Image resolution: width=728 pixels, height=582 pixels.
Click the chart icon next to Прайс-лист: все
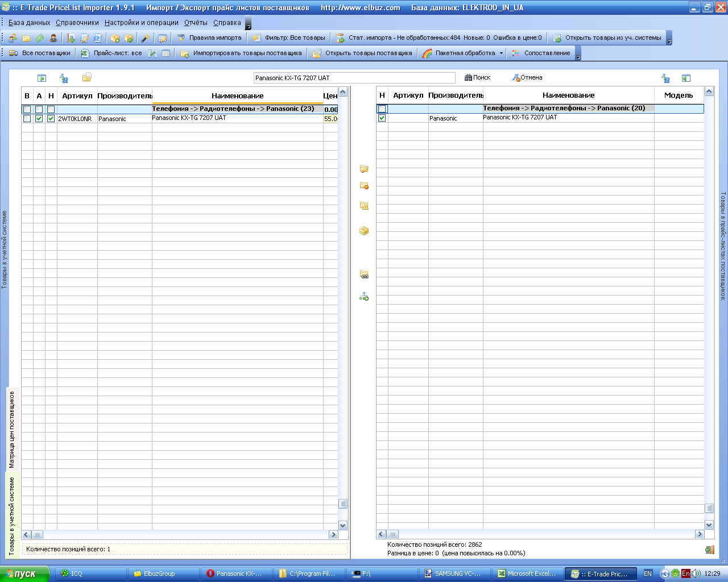click(152, 53)
